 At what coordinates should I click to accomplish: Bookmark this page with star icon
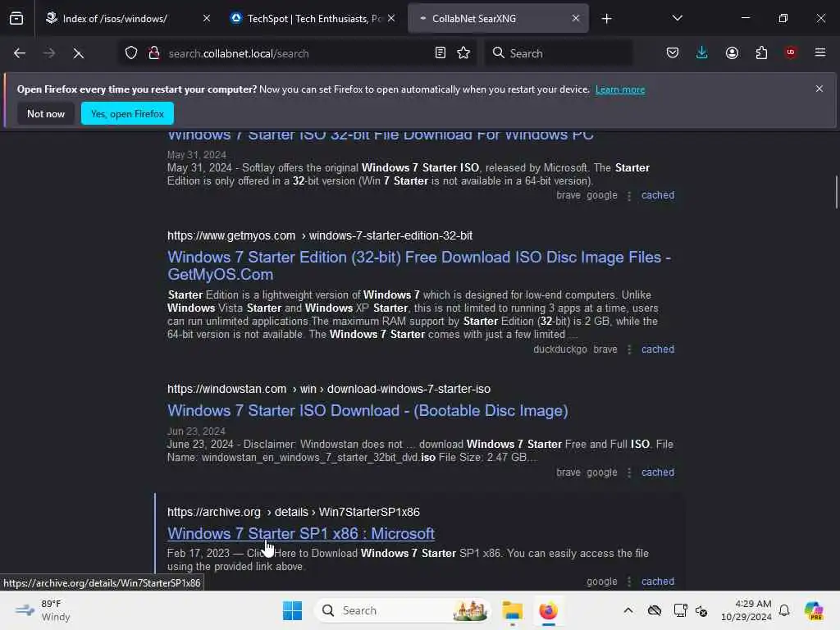coord(464,53)
